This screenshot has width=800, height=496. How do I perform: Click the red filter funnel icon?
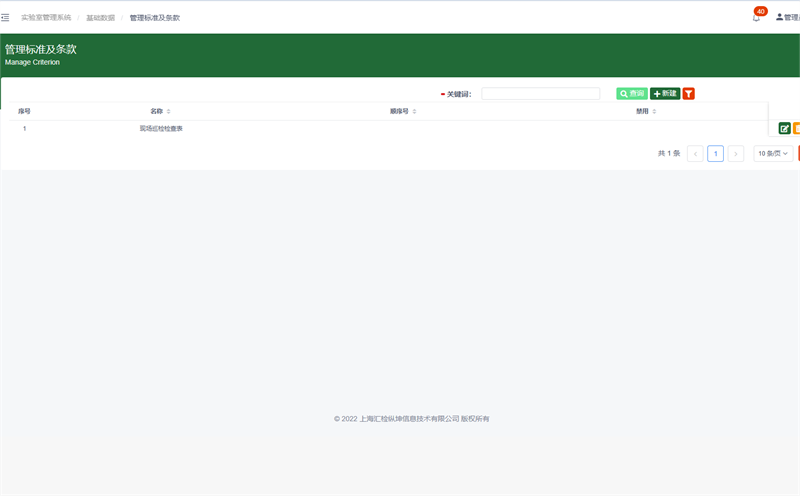(x=688, y=94)
